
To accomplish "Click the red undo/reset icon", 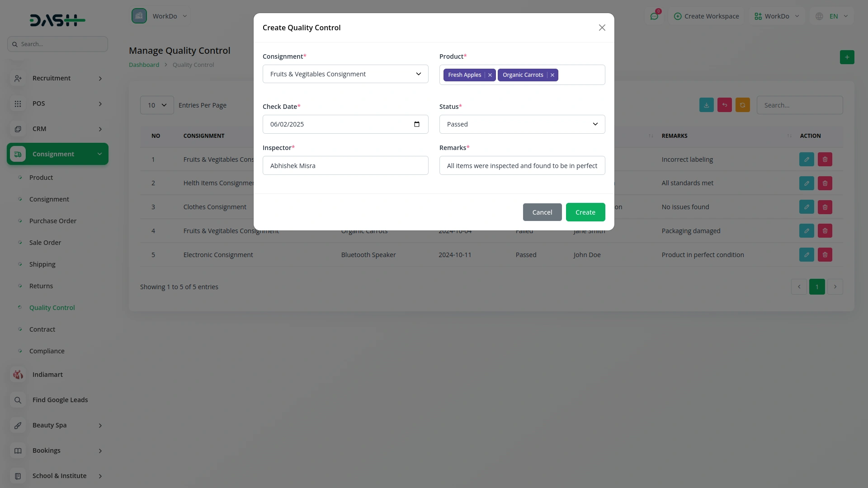I will click(x=724, y=105).
